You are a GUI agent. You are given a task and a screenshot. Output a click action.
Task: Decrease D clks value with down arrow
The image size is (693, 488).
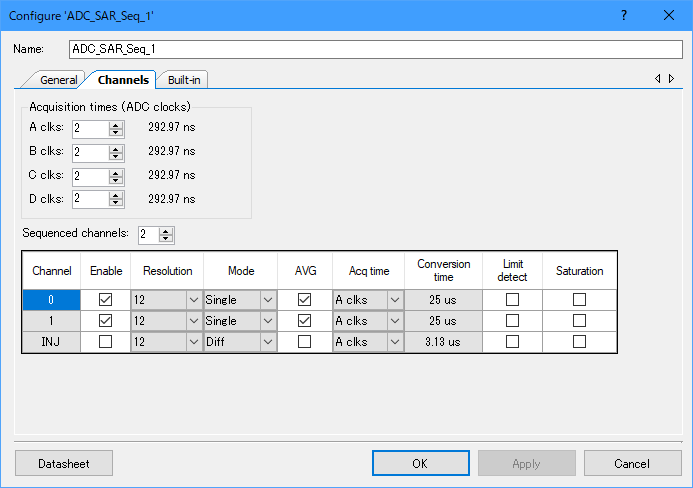pyautogui.click(x=116, y=203)
